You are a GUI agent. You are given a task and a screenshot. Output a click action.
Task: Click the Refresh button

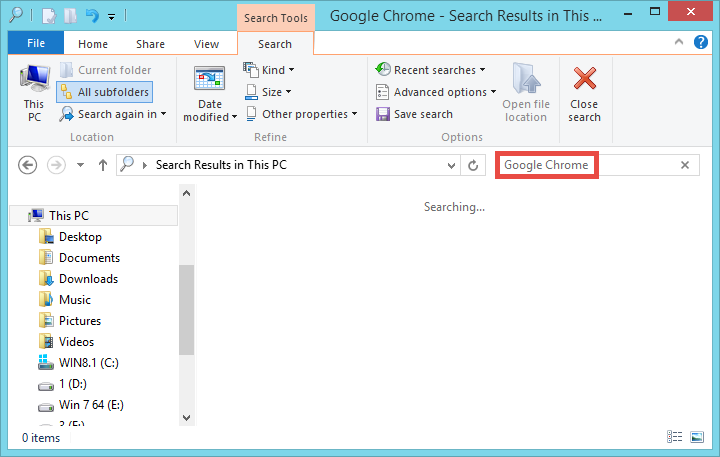(x=473, y=165)
